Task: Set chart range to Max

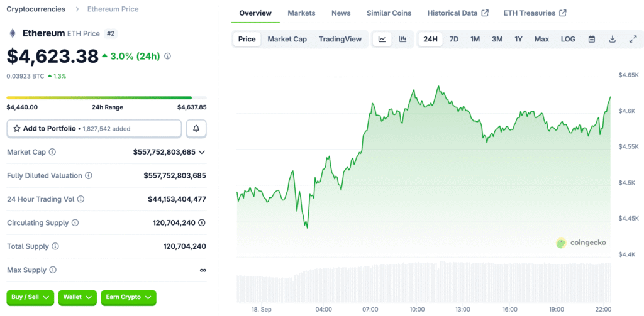Action: click(x=541, y=40)
